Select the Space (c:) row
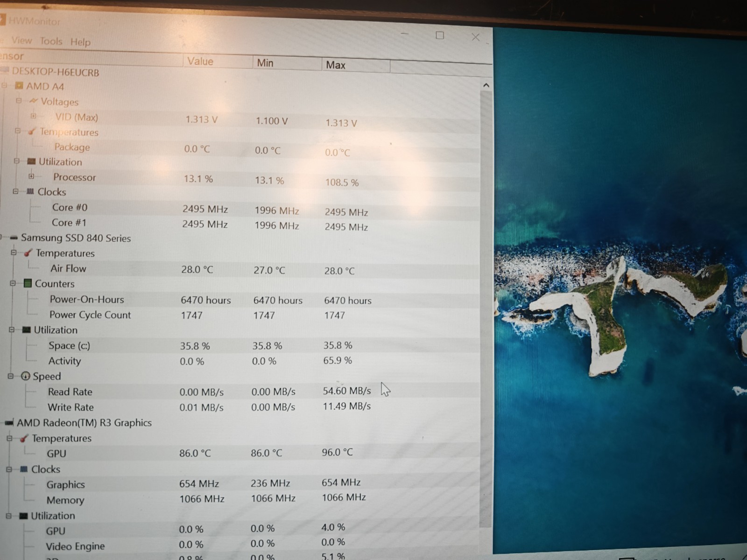The image size is (747, 560). [x=240, y=346]
